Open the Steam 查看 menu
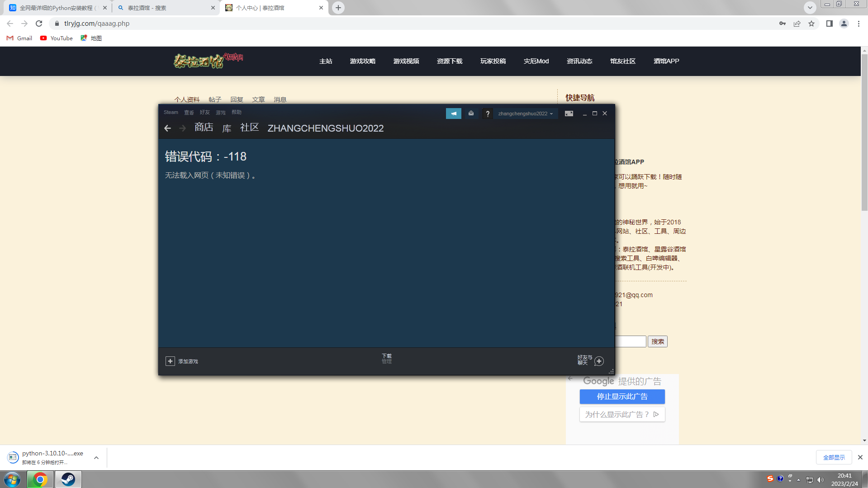 point(189,113)
